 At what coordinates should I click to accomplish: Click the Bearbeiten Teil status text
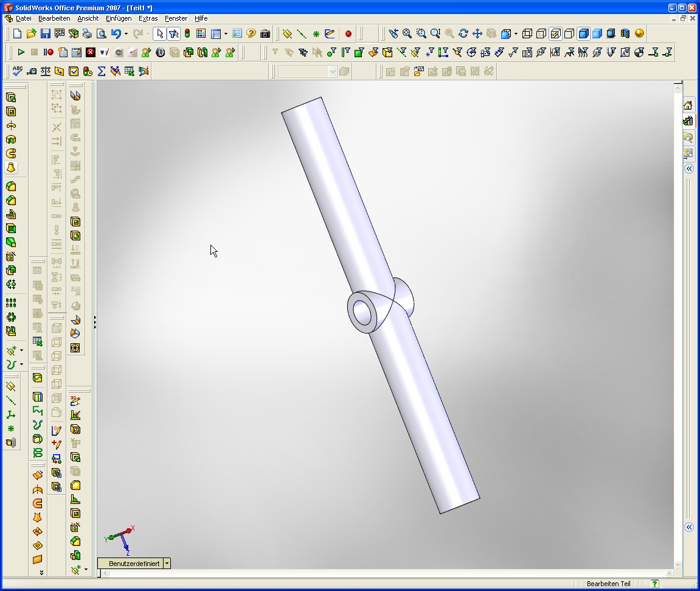(x=609, y=584)
